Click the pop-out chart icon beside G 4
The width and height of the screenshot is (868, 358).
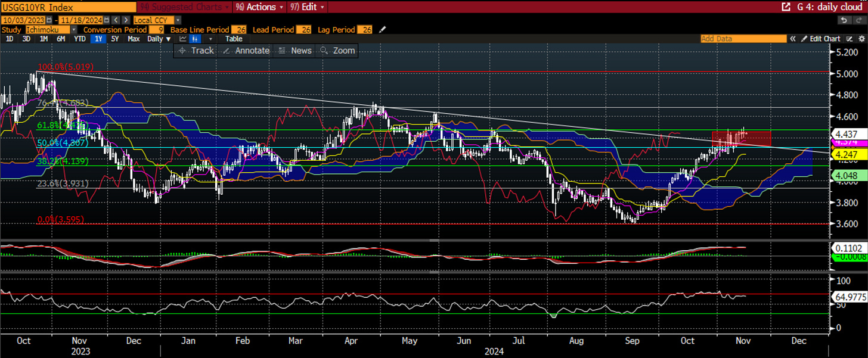(786, 7)
